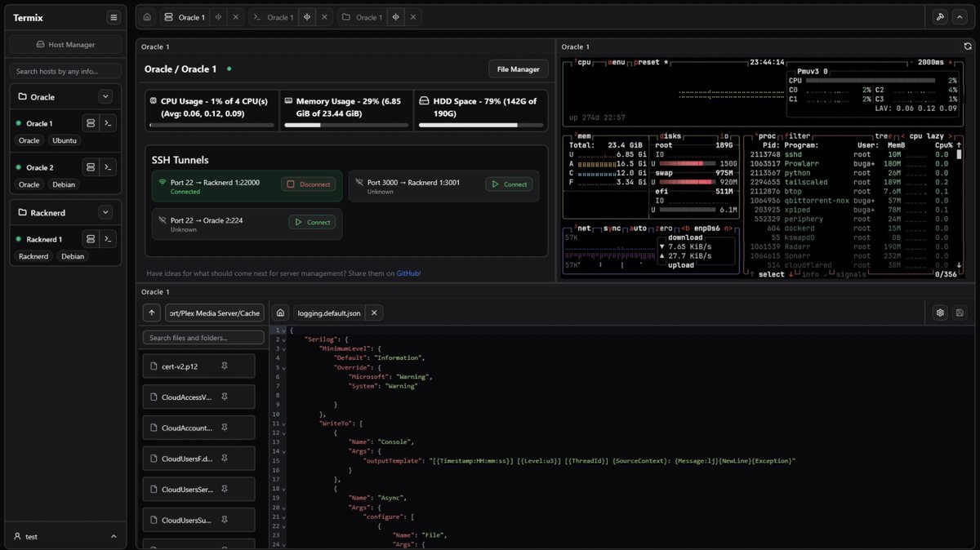Viewport: 980px width, 550px height.
Task: Open server stats for Racknerd 1 host
Action: 91,239
